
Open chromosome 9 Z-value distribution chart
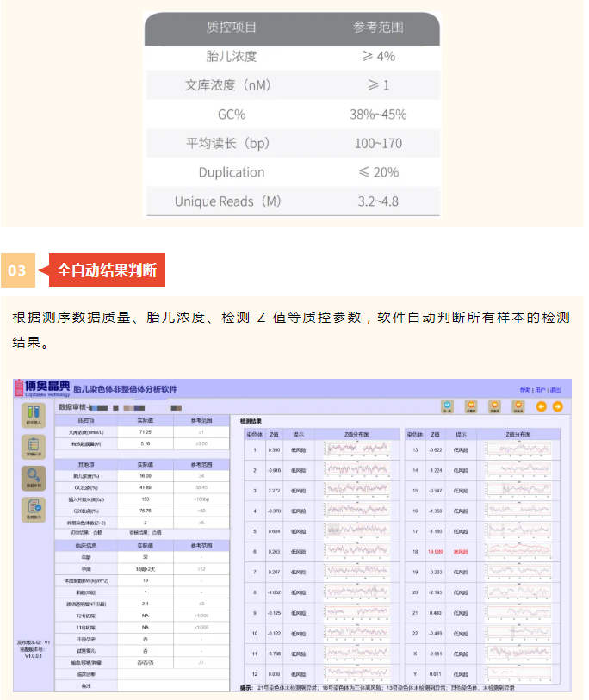click(x=356, y=612)
